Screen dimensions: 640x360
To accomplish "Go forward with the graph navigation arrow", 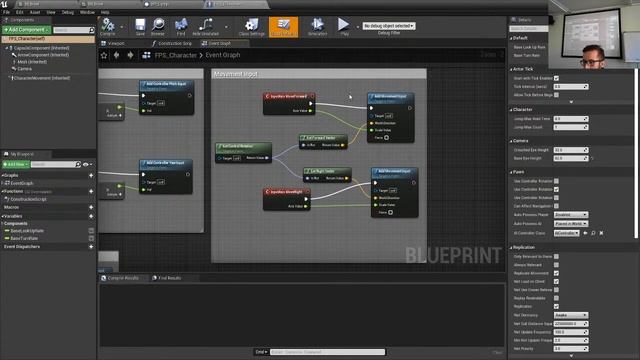I will coord(130,55).
